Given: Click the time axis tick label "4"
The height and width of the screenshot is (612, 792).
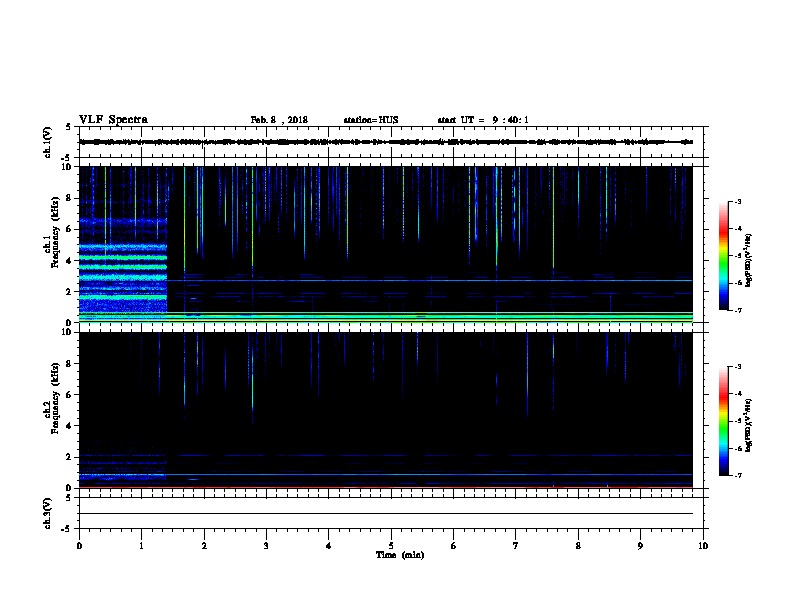Looking at the screenshot, I should (329, 546).
